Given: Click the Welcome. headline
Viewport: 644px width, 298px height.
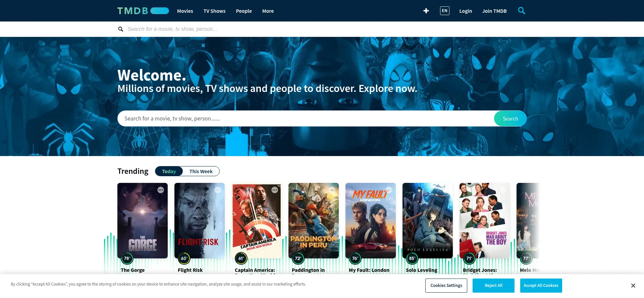Looking at the screenshot, I should pos(152,75).
